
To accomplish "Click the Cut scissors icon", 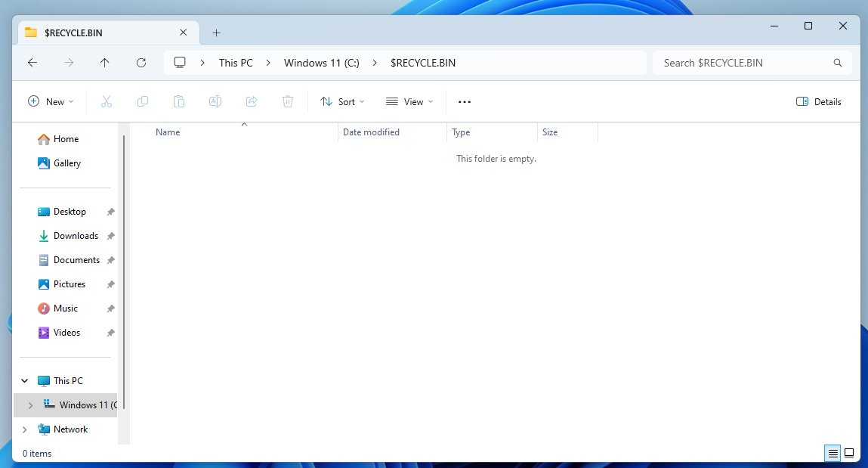I will (x=107, y=101).
